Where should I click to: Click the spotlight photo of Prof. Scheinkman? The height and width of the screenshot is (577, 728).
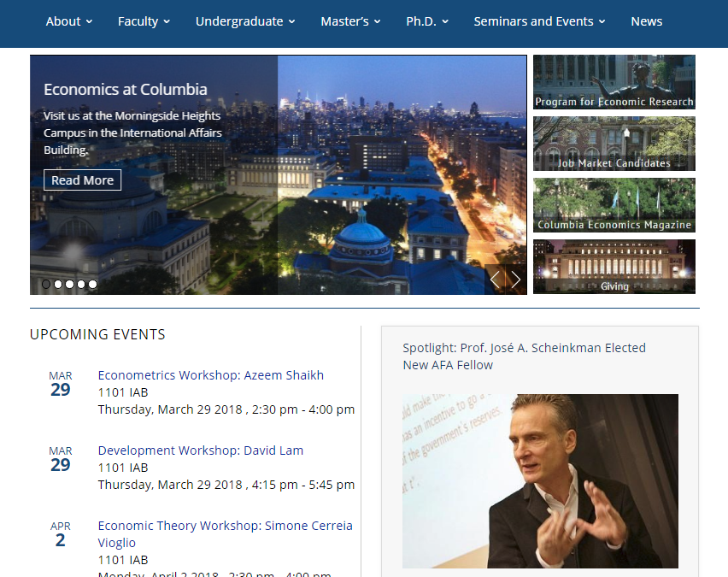pyautogui.click(x=540, y=480)
